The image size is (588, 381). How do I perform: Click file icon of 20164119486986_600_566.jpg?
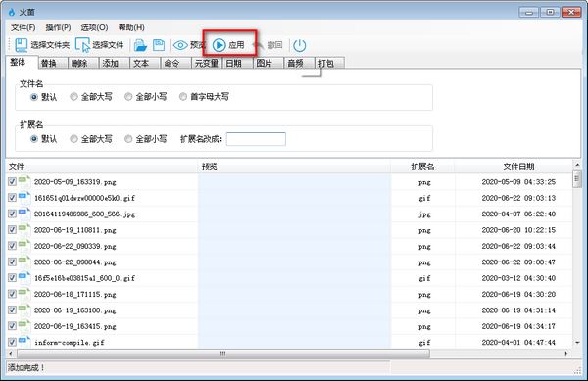pos(24,214)
